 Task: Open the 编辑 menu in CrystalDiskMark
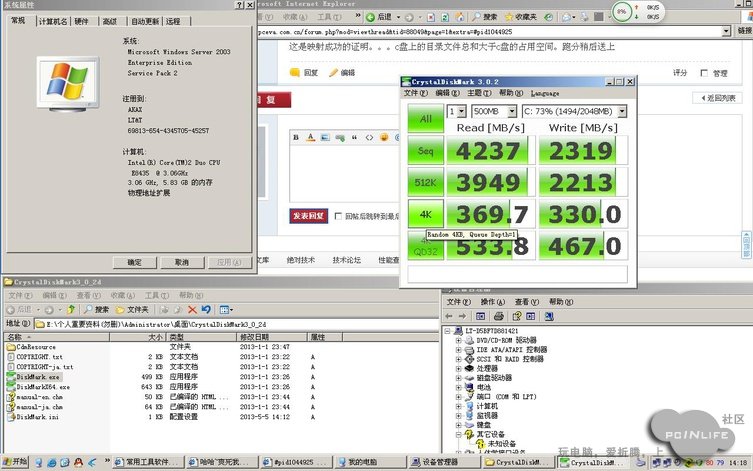(447, 93)
